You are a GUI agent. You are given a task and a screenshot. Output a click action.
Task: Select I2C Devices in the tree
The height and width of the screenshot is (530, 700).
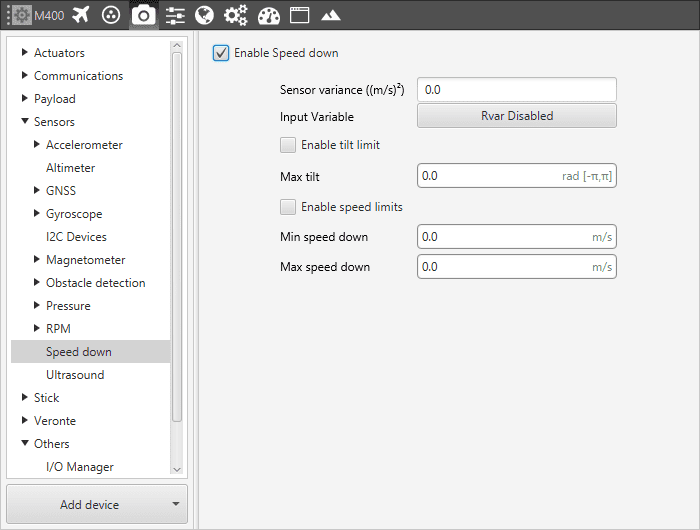point(76,237)
